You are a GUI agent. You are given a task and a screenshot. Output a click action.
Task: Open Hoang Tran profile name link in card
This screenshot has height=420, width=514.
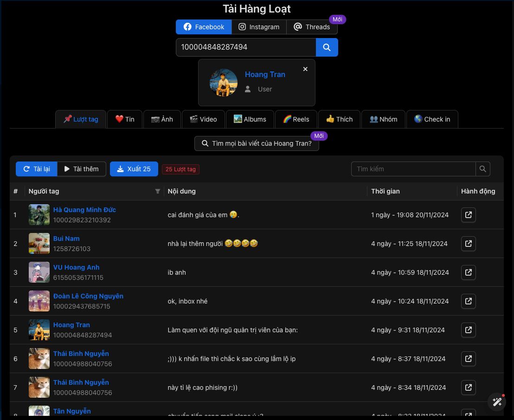pos(265,74)
